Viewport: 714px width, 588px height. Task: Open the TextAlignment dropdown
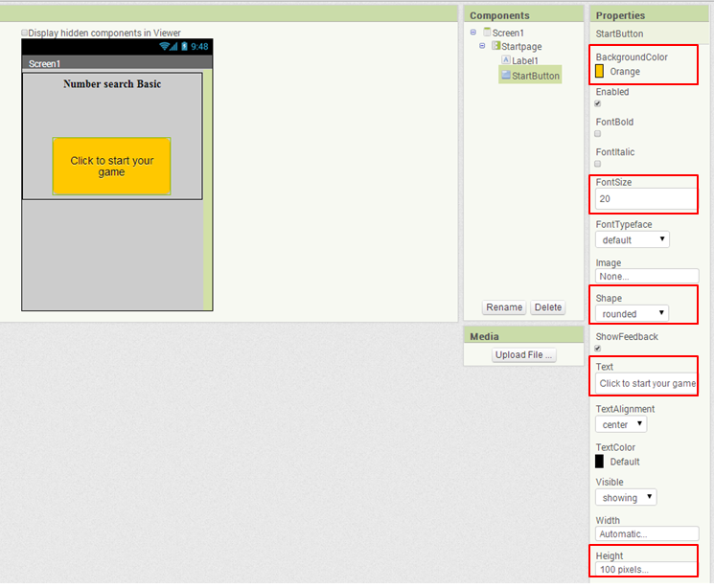[621, 424]
